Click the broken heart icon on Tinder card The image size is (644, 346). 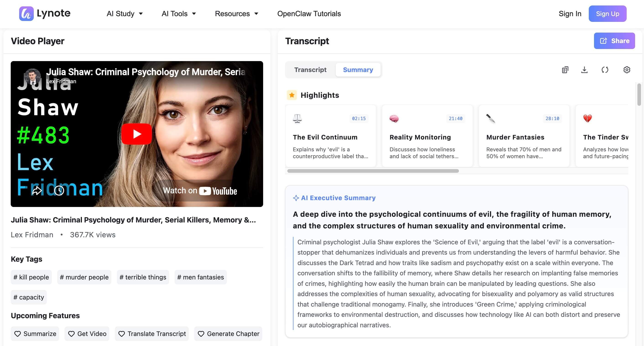(587, 119)
